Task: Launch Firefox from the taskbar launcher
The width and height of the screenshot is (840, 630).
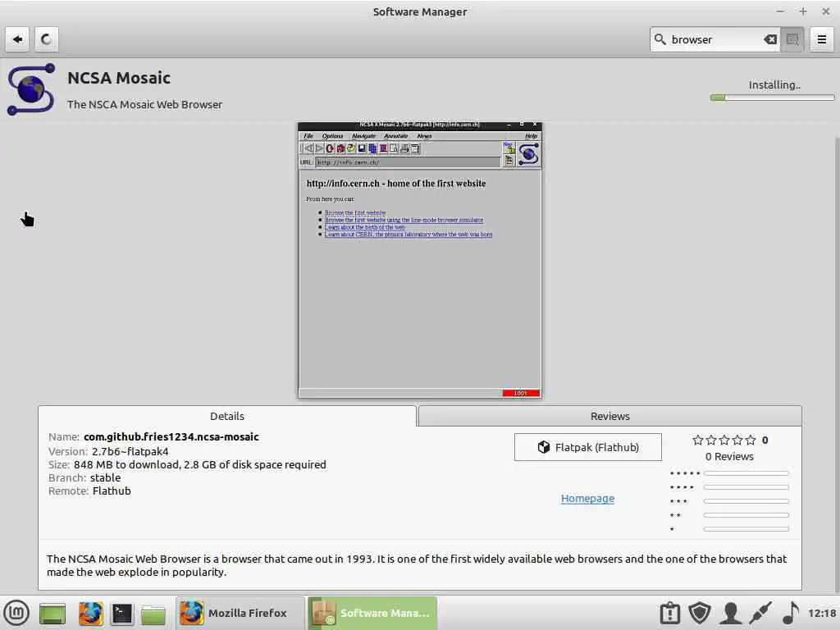Action: (x=90, y=614)
